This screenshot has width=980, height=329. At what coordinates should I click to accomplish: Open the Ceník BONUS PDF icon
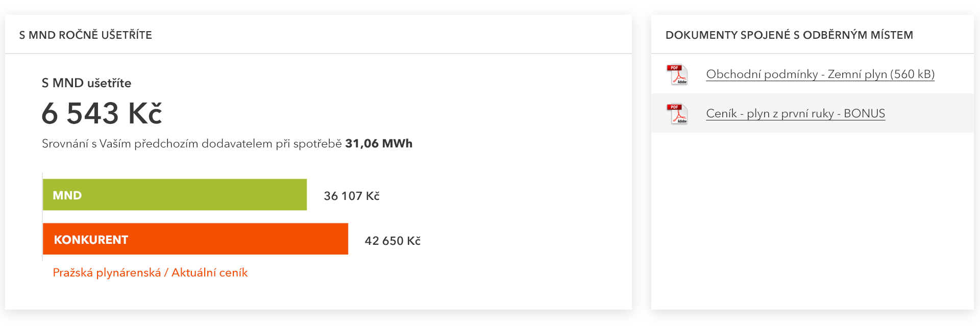tap(677, 114)
